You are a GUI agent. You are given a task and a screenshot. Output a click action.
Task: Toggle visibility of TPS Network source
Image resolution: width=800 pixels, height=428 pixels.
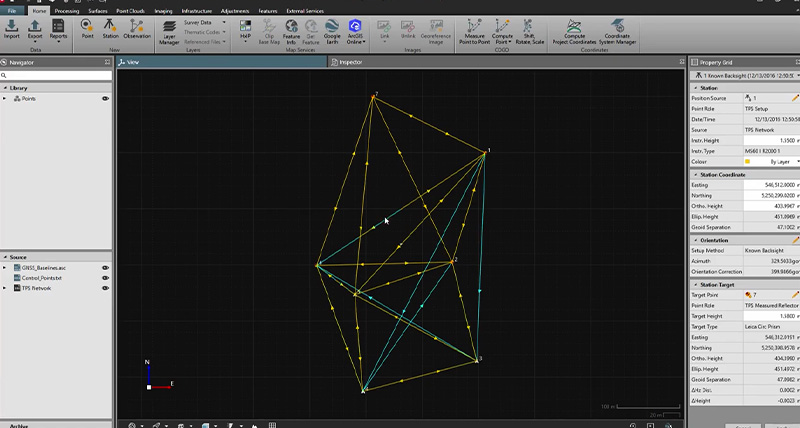104,288
